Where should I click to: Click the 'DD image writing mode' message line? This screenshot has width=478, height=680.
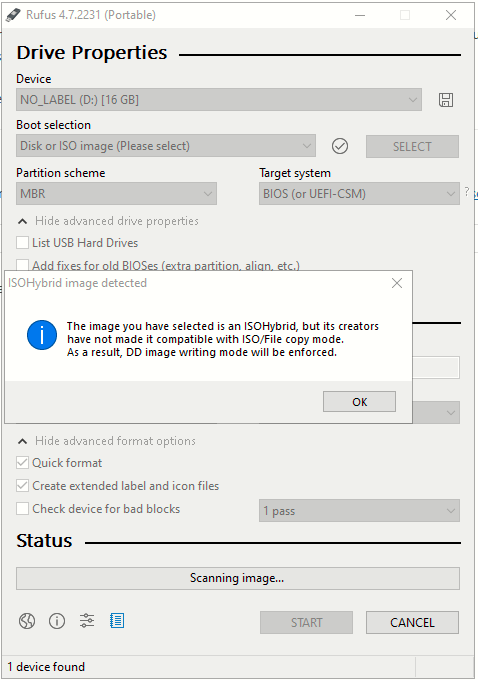pyautogui.click(x=202, y=352)
